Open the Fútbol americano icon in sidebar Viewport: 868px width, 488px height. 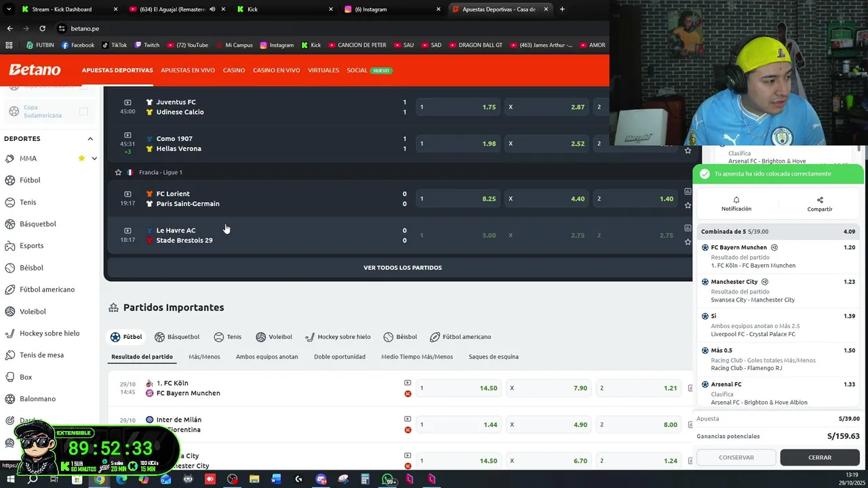pos(9,289)
